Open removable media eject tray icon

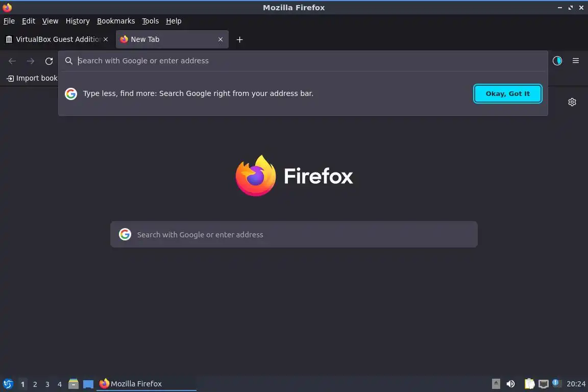(496, 384)
